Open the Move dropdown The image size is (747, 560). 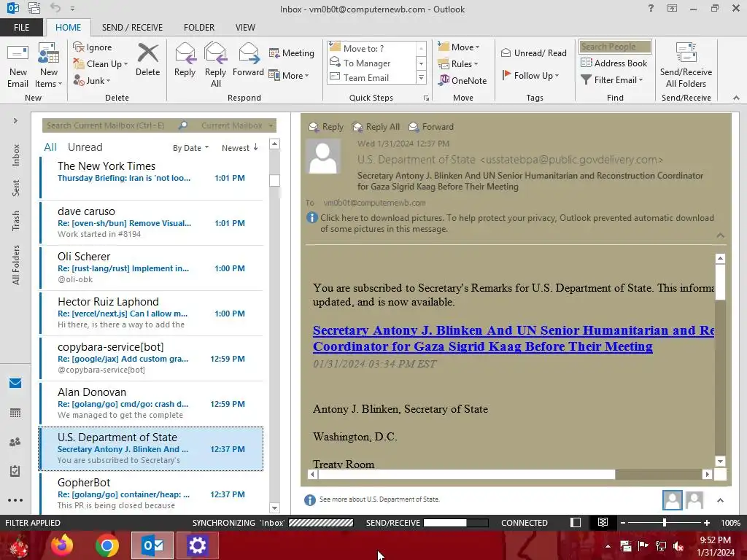click(x=459, y=47)
